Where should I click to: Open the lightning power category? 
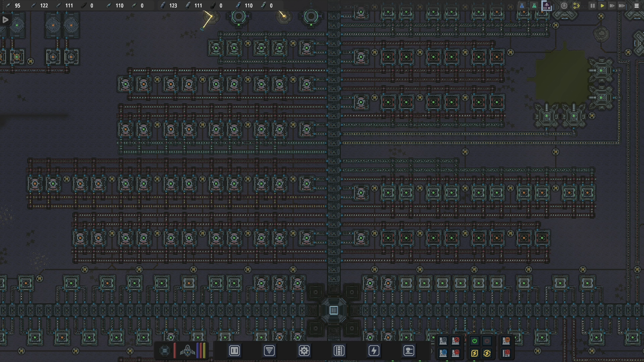coord(374,351)
